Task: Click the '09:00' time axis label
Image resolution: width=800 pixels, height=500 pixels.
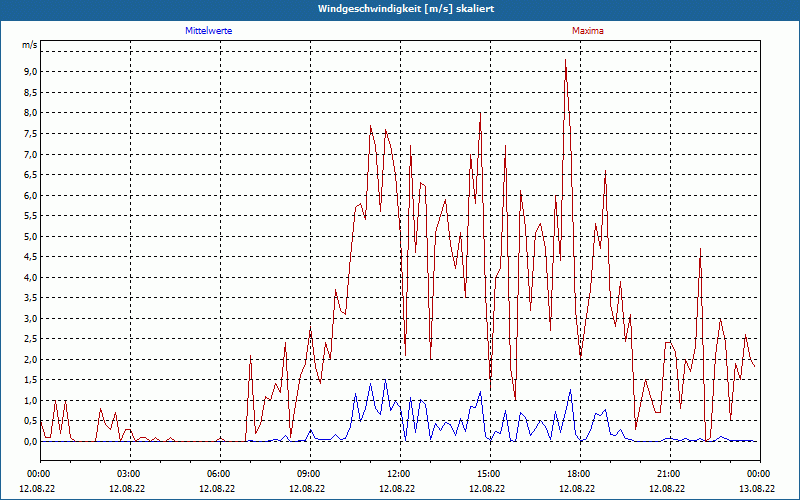Action: pyautogui.click(x=310, y=474)
